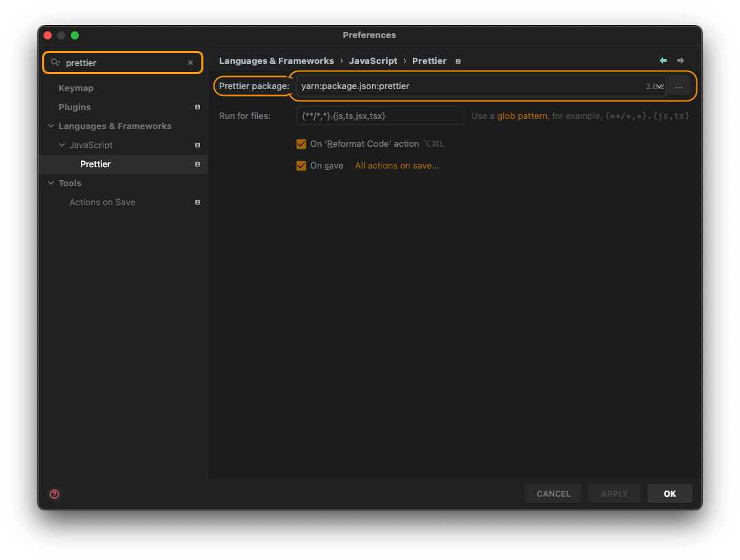Confirm with the OK button
The image size is (740, 560).
(670, 493)
